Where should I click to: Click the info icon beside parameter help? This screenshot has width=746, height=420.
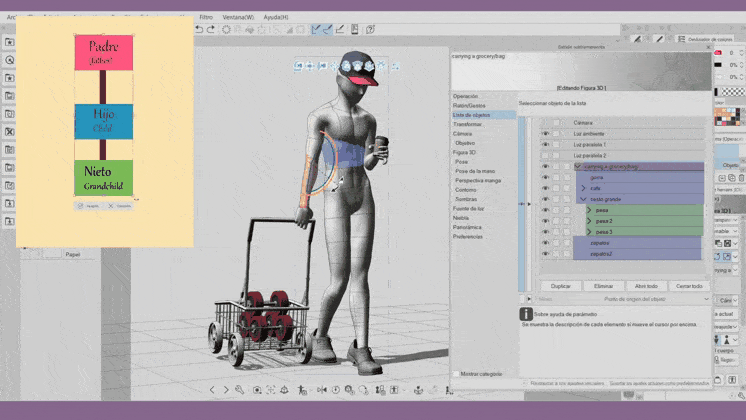(526, 314)
